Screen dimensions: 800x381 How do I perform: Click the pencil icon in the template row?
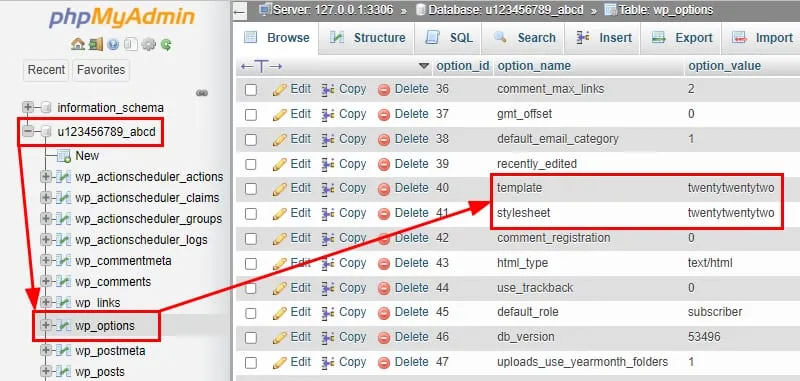click(x=280, y=189)
